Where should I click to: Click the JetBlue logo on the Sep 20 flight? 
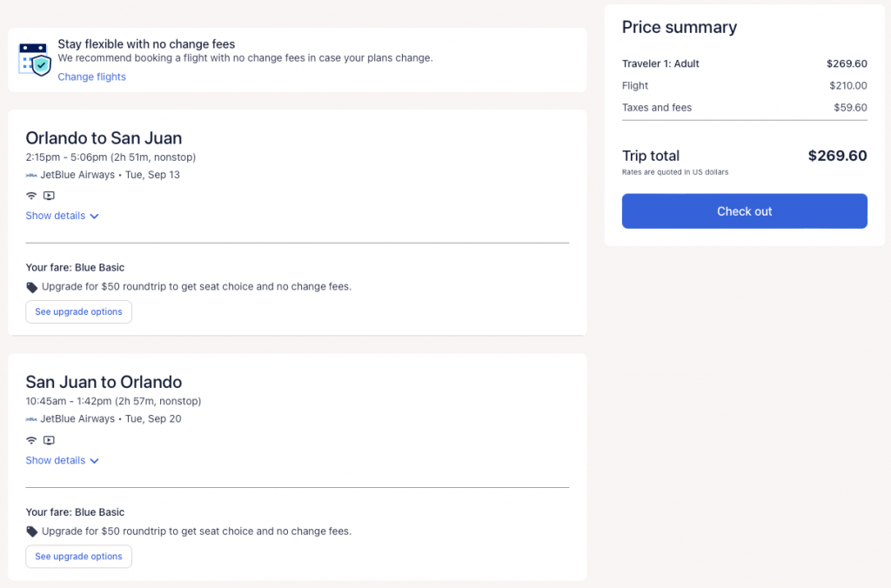31,419
